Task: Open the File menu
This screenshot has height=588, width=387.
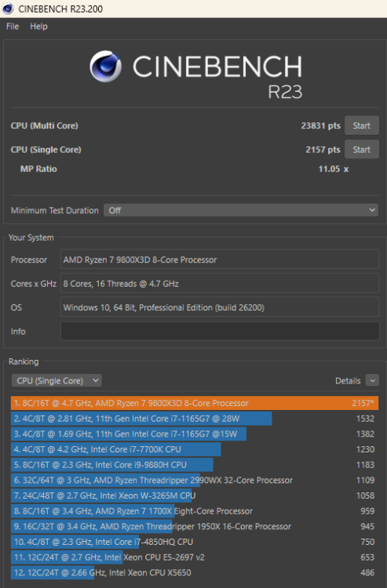Action: [13, 26]
